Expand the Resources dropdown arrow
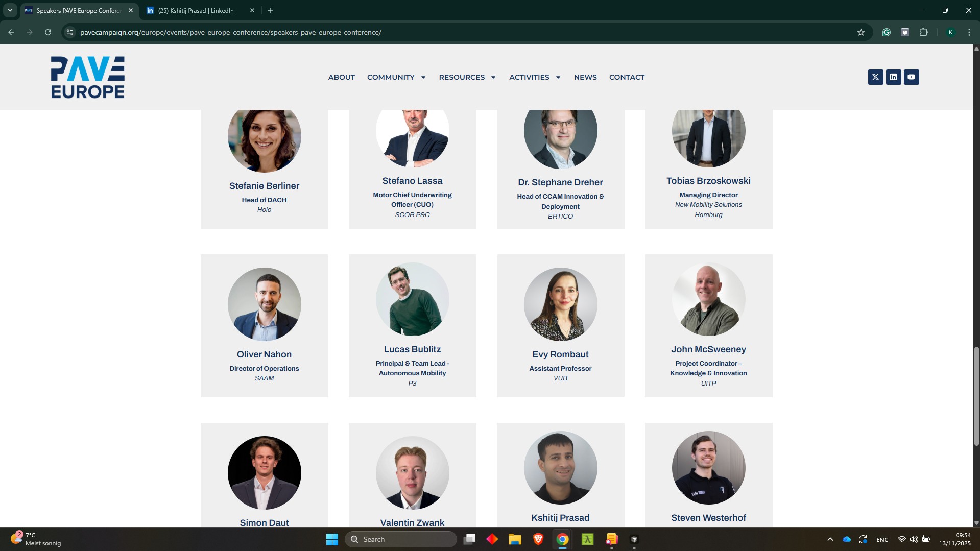 pos(493,77)
